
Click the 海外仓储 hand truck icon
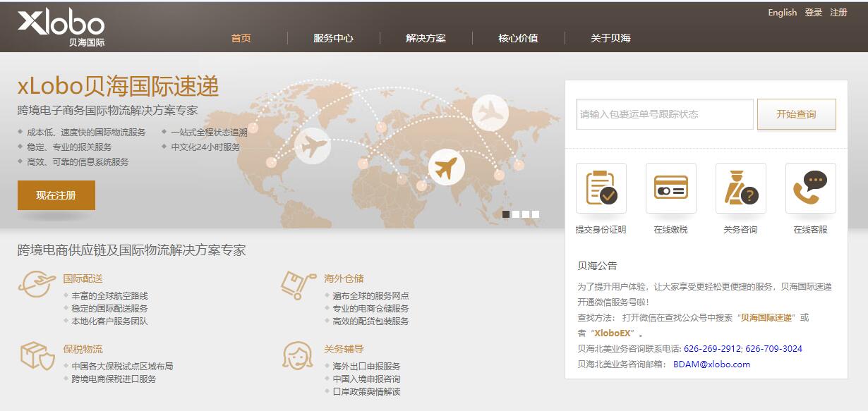[298, 285]
